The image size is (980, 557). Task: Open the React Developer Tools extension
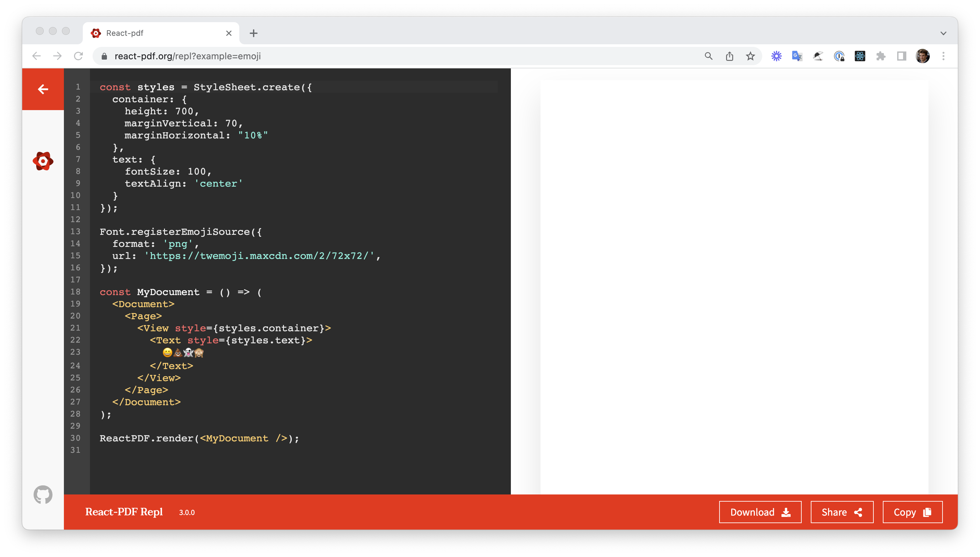coord(860,56)
